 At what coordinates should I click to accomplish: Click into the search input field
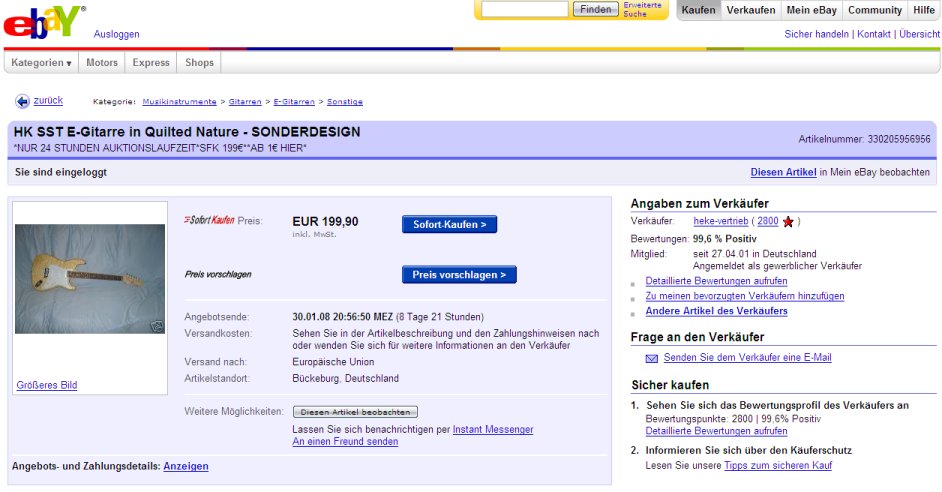524,9
